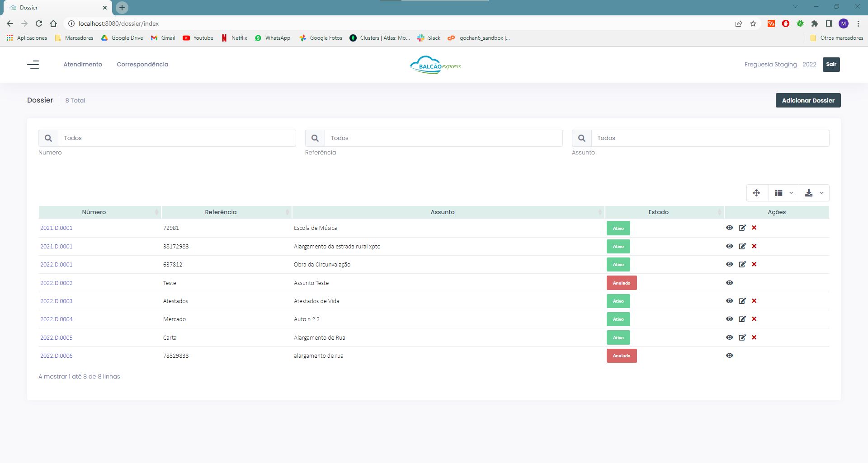The image size is (868, 463).
Task: Open the column list view dropdown
Action: click(784, 193)
